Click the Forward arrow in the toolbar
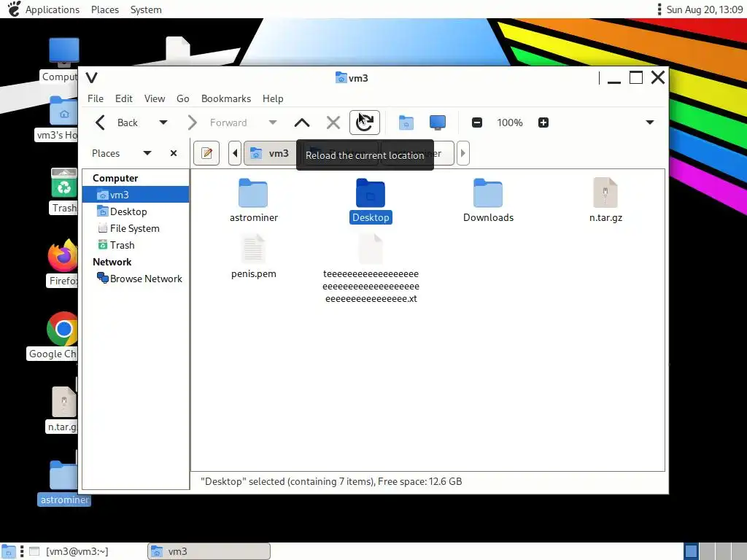The image size is (747, 560). point(218,122)
